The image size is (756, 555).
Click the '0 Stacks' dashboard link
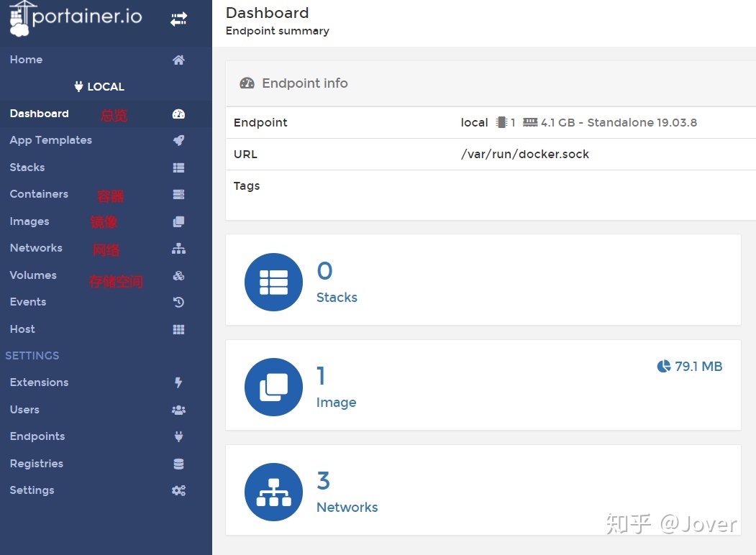coord(483,280)
